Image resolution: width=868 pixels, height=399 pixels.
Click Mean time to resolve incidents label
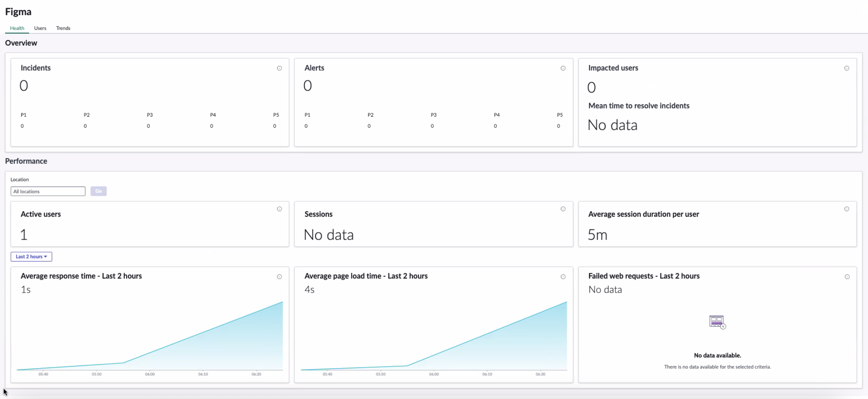click(x=639, y=106)
